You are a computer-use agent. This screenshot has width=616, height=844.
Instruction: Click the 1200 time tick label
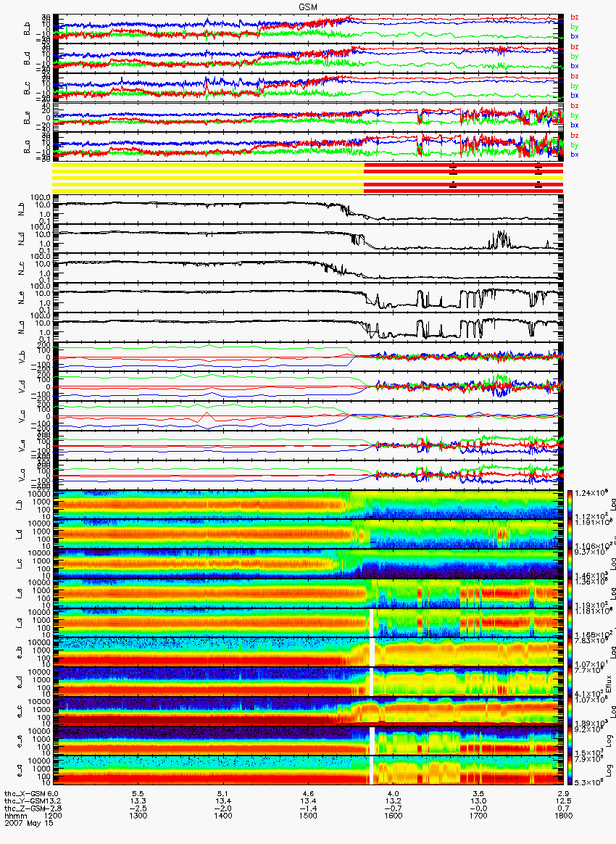point(53,816)
